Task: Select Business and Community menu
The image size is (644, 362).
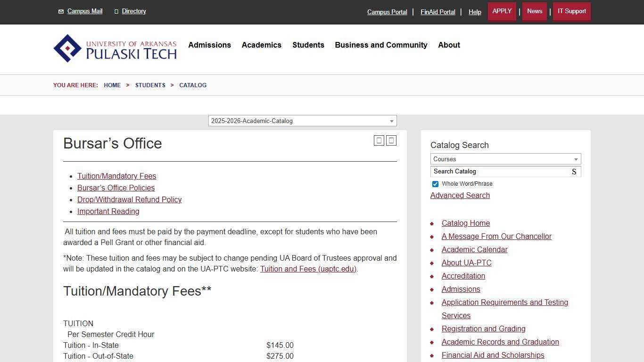Action: click(381, 45)
